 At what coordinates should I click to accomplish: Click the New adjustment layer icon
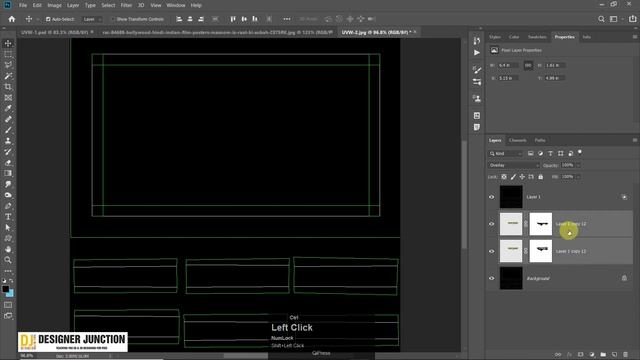(x=592, y=355)
